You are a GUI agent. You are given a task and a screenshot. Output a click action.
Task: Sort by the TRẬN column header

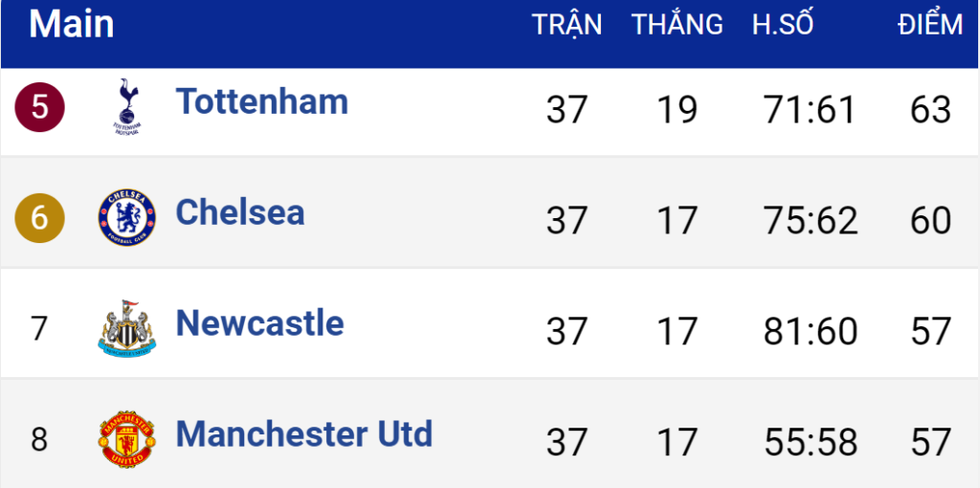[567, 25]
